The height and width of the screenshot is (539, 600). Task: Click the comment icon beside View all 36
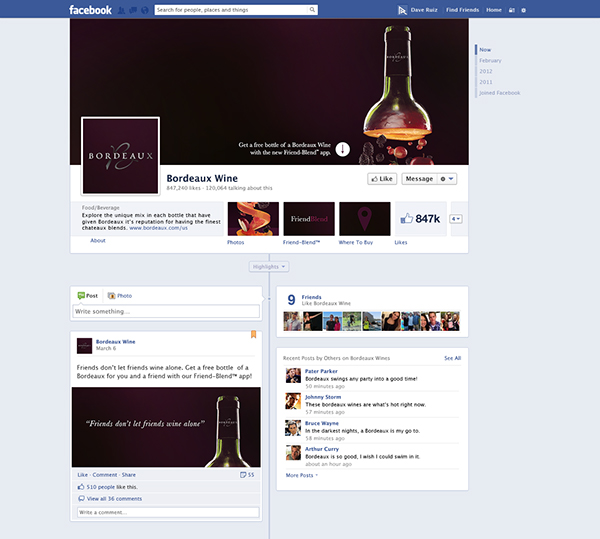click(x=81, y=498)
